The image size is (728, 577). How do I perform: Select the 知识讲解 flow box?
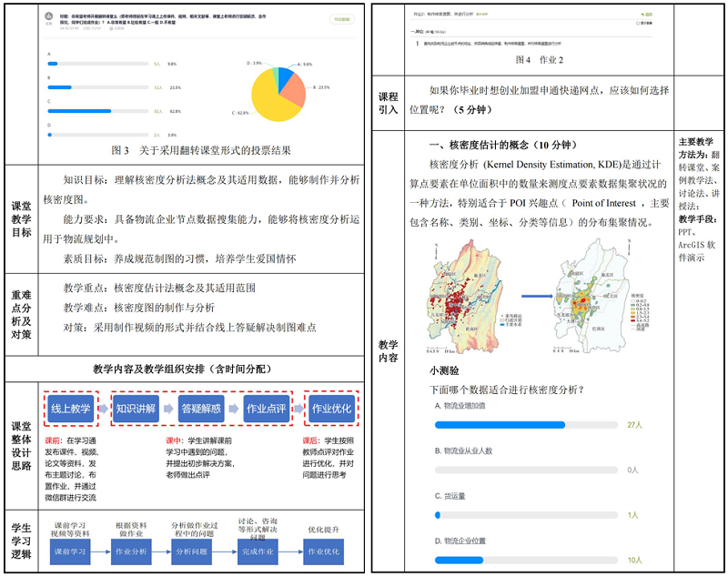(136, 410)
